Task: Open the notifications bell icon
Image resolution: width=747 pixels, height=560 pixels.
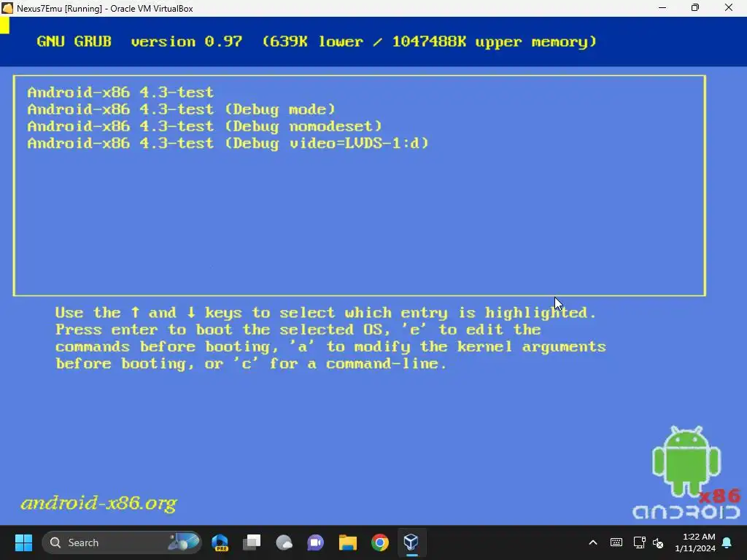Action: point(727,542)
